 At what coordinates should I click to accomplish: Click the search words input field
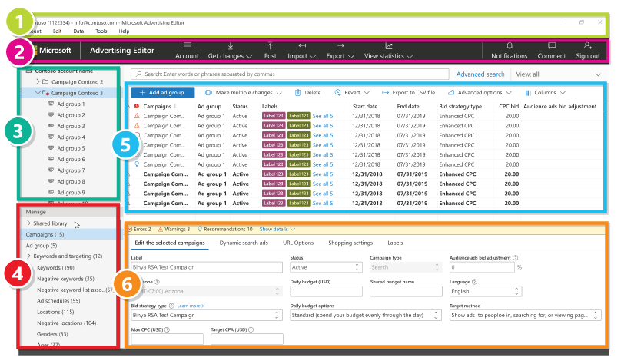(290, 74)
